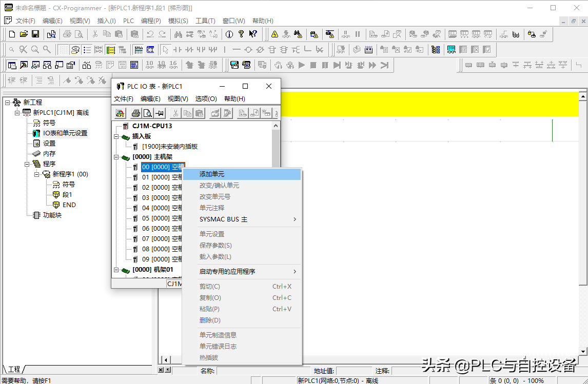Click the blue CI toolbar icon
The width and height of the screenshot is (588, 384).
[x=150, y=50]
